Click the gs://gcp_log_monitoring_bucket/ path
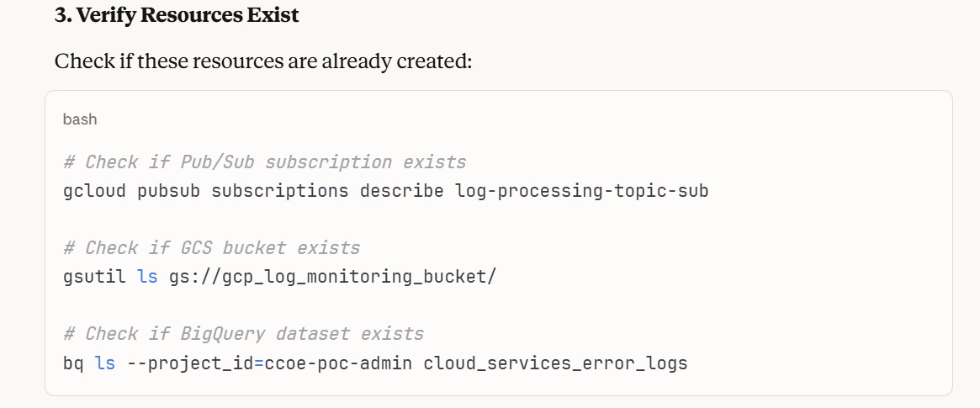The width and height of the screenshot is (980, 408). [x=333, y=277]
